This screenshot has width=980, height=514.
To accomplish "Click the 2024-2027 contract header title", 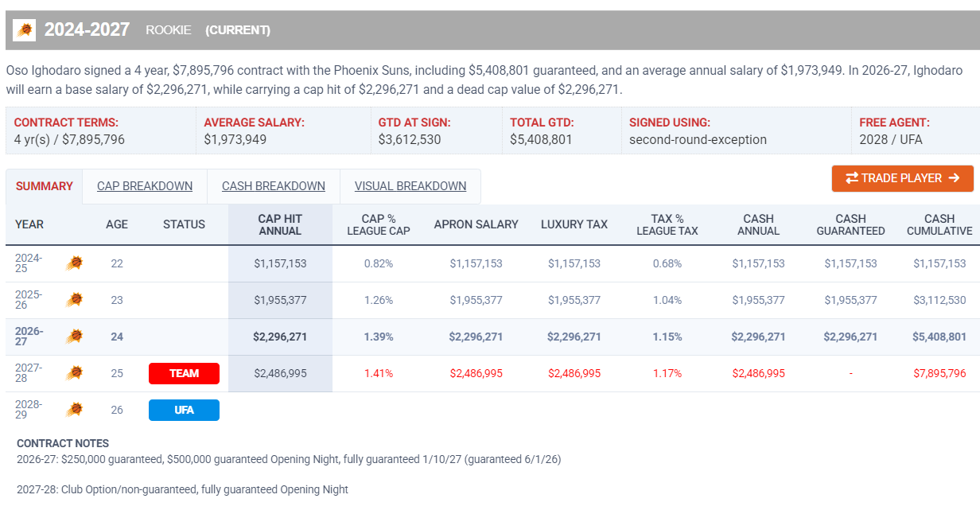I will click(x=87, y=30).
